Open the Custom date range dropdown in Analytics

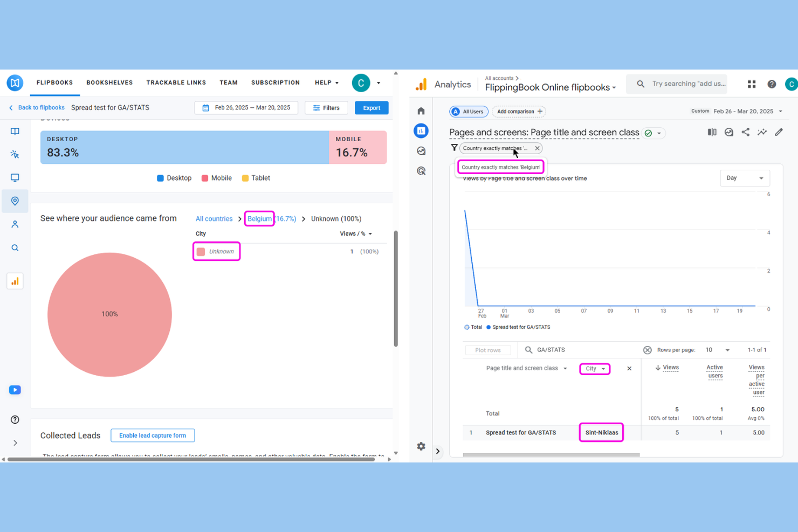(737, 111)
